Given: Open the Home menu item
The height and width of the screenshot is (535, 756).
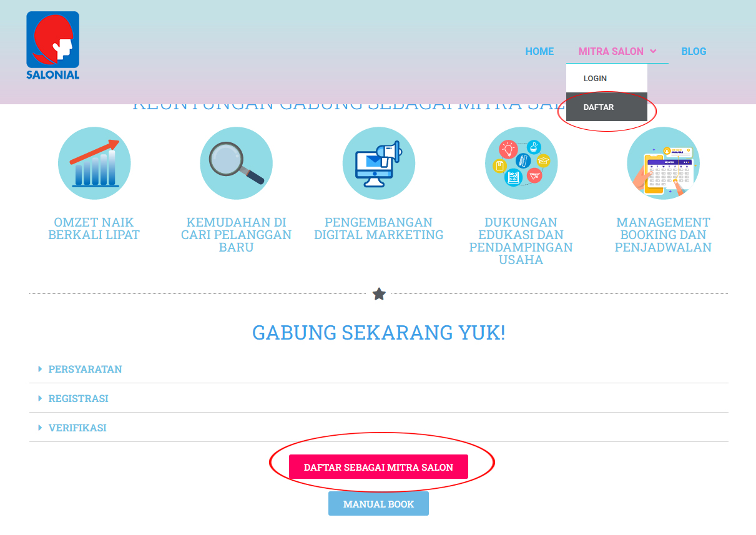Looking at the screenshot, I should coord(539,51).
